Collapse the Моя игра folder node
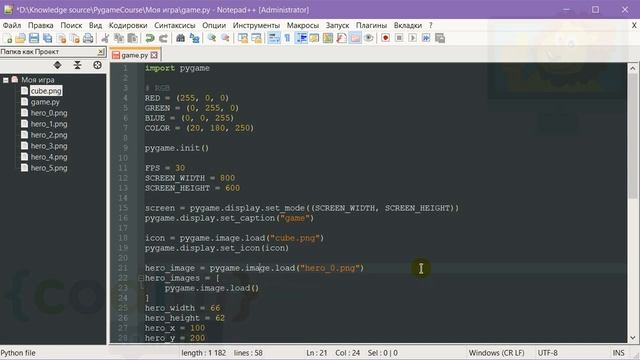This screenshot has height=360, width=640. (x=6, y=80)
